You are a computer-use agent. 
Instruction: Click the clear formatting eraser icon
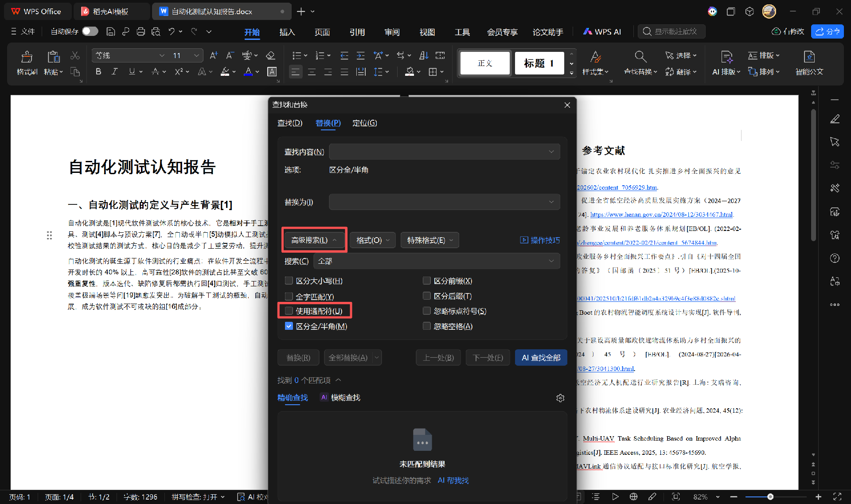point(270,55)
